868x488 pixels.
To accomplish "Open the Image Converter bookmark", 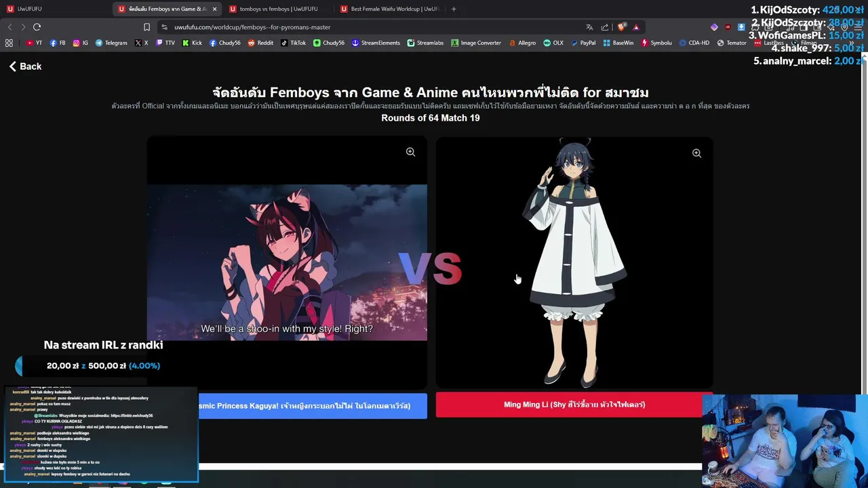I will (x=476, y=43).
